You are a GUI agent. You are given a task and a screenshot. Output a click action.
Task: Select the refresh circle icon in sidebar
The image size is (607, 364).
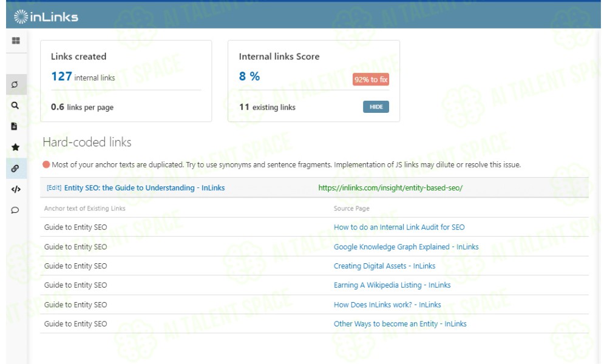pos(15,84)
